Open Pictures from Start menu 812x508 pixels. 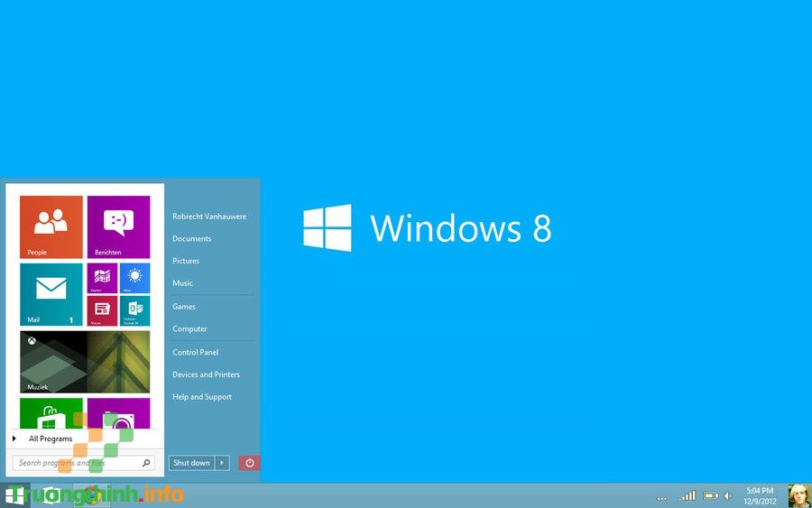[x=185, y=261]
